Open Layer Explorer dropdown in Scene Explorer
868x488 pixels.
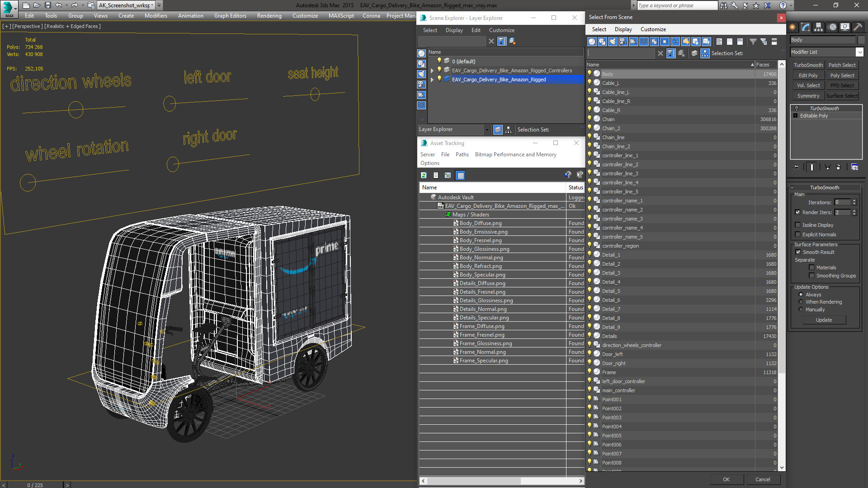tap(487, 130)
